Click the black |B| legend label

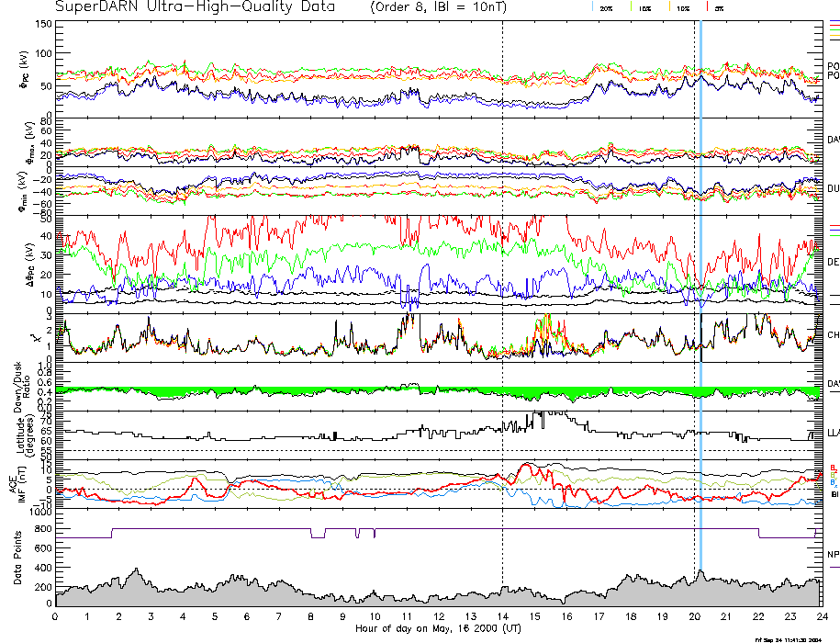(833, 494)
